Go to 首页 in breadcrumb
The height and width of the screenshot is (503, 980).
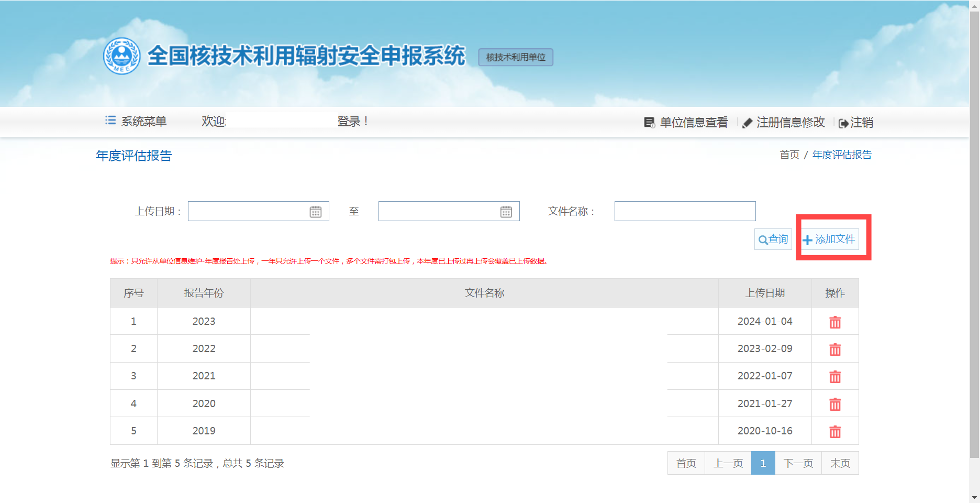(x=789, y=155)
